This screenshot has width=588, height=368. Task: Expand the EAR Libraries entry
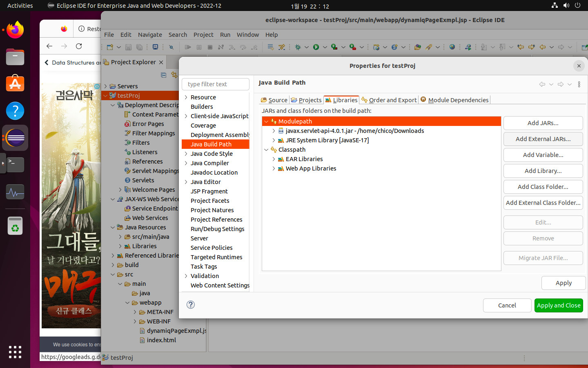tap(274, 159)
